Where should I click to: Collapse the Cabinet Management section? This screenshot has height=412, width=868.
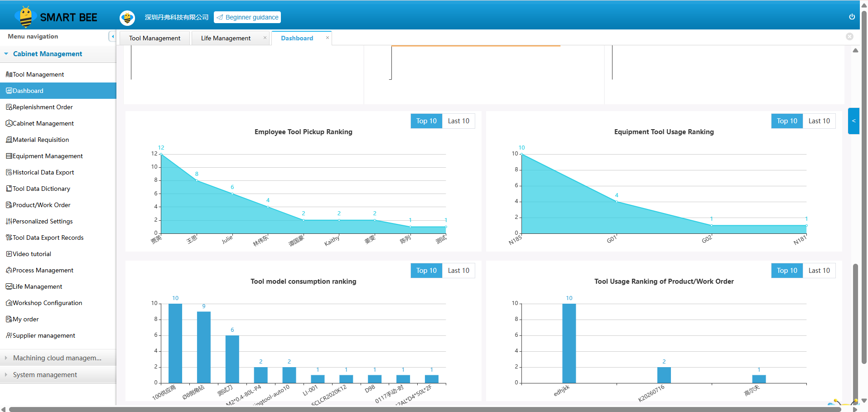click(x=58, y=54)
